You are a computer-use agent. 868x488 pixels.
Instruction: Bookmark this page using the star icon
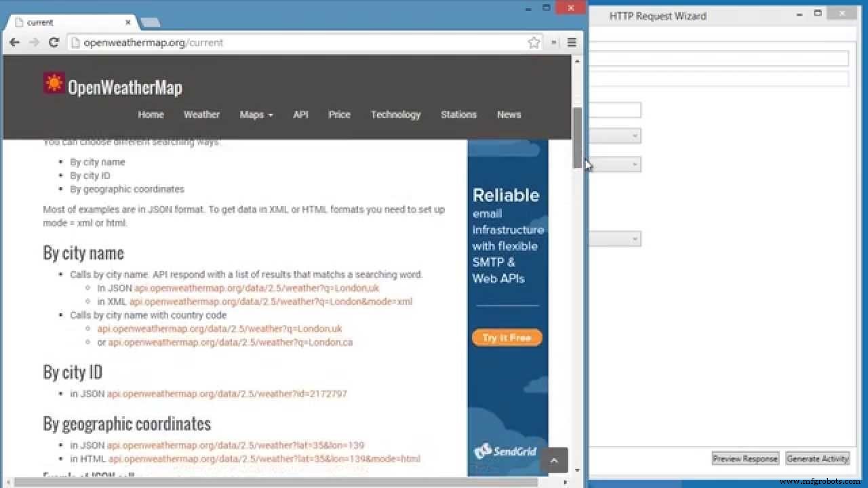pyautogui.click(x=534, y=42)
